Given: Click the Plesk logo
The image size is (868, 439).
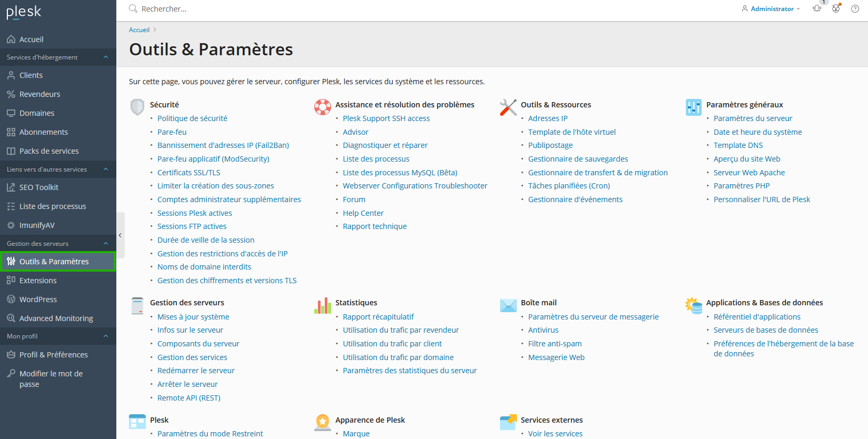Looking at the screenshot, I should pos(24,12).
